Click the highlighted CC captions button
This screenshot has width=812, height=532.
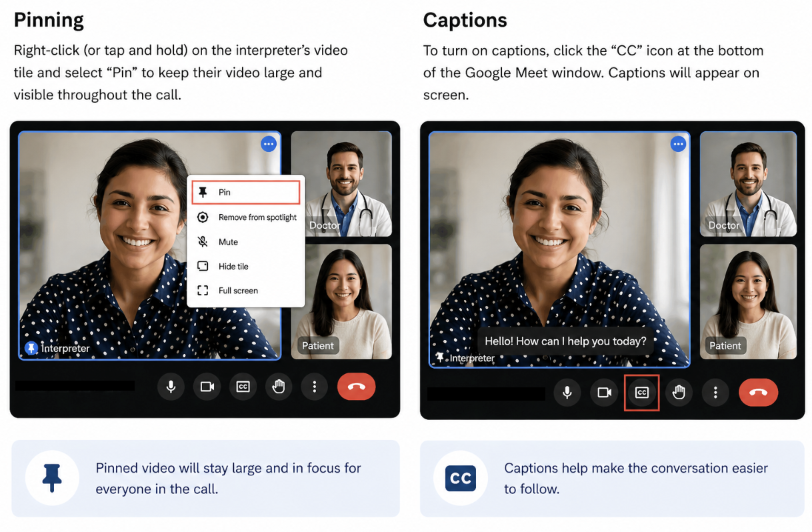[642, 393]
